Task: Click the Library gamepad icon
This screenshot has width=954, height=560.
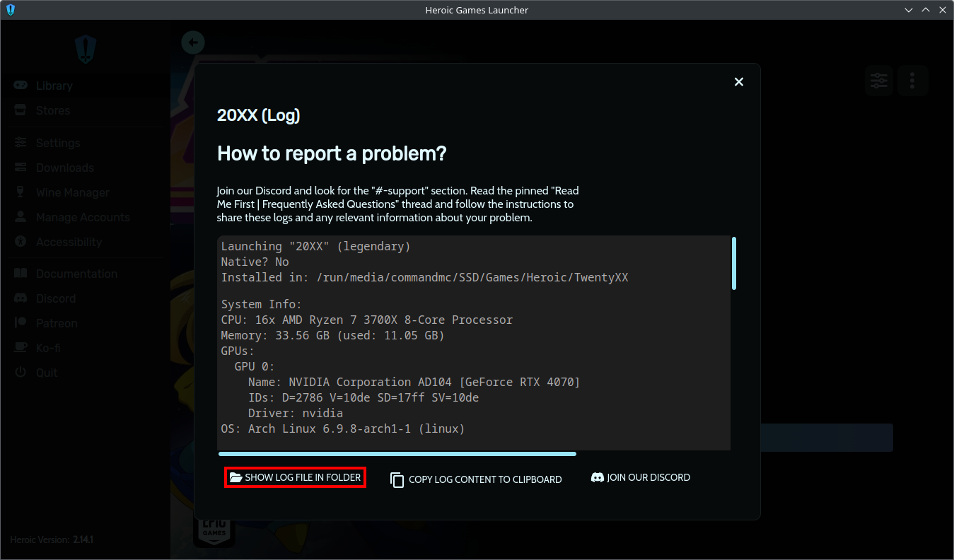Action: click(21, 86)
